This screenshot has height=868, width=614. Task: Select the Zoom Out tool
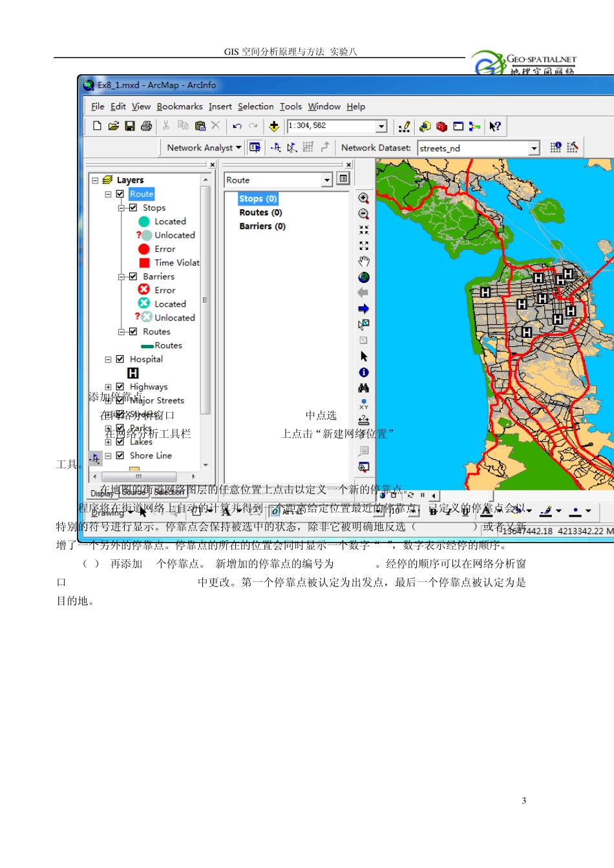364,214
